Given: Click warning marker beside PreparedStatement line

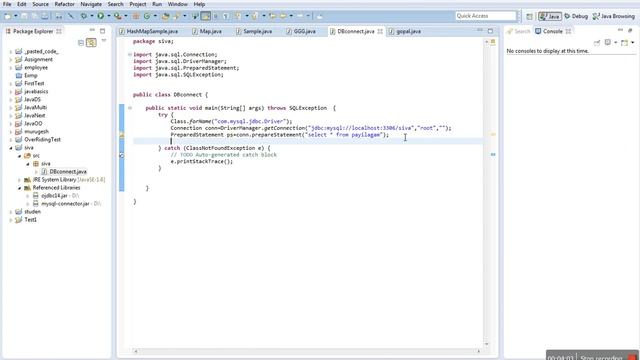Looking at the screenshot, I should coord(121,135).
